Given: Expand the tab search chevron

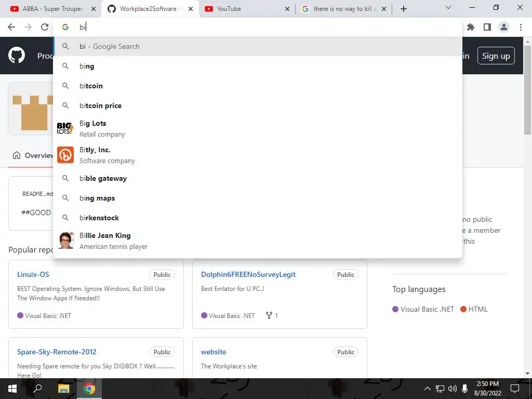Looking at the screenshot, I should point(448,7).
